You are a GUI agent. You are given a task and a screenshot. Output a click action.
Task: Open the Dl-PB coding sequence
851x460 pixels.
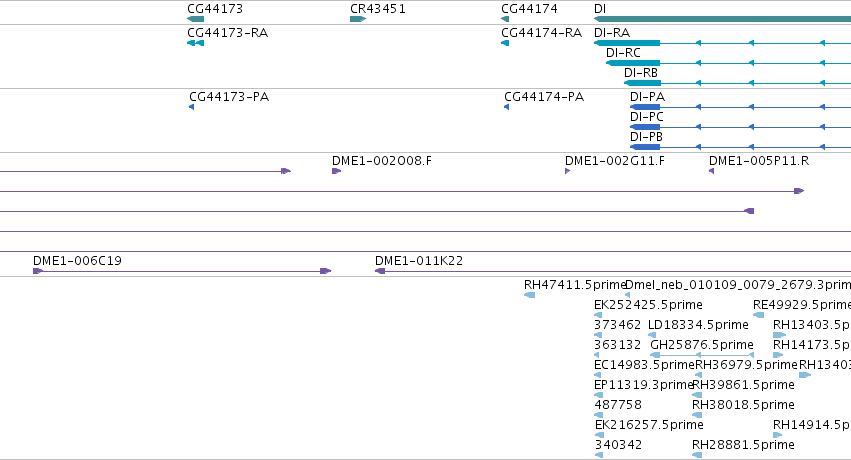click(x=740, y=147)
